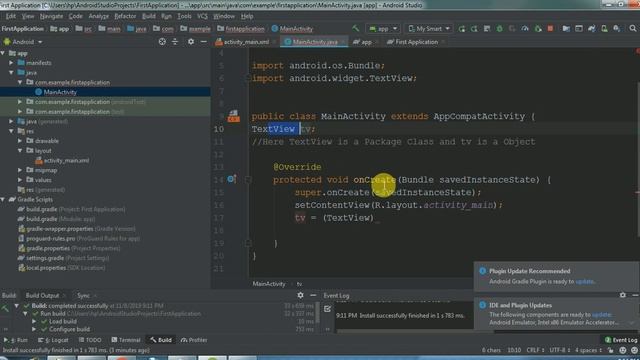Open the Android project view dropdown
The width and height of the screenshot is (640, 360).
(23, 42)
